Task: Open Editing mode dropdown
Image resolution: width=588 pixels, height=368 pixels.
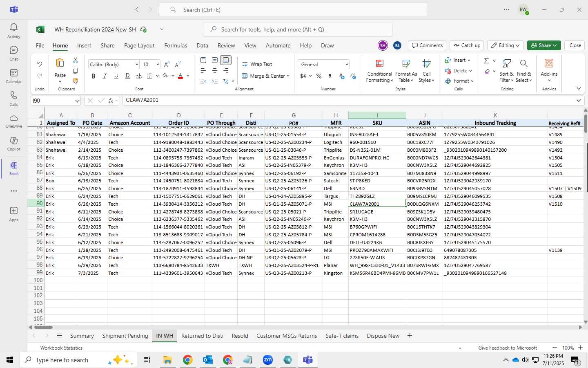Action: click(x=506, y=45)
